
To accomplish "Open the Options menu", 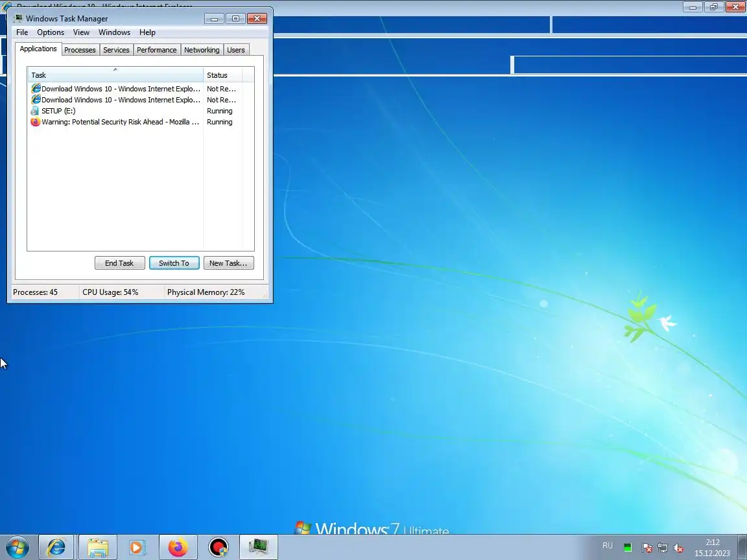I will point(51,32).
